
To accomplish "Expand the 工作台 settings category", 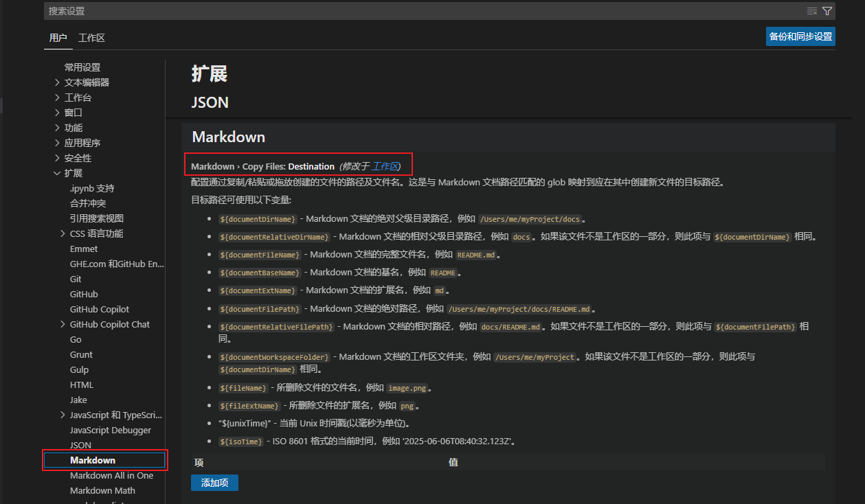I will tap(58, 98).
